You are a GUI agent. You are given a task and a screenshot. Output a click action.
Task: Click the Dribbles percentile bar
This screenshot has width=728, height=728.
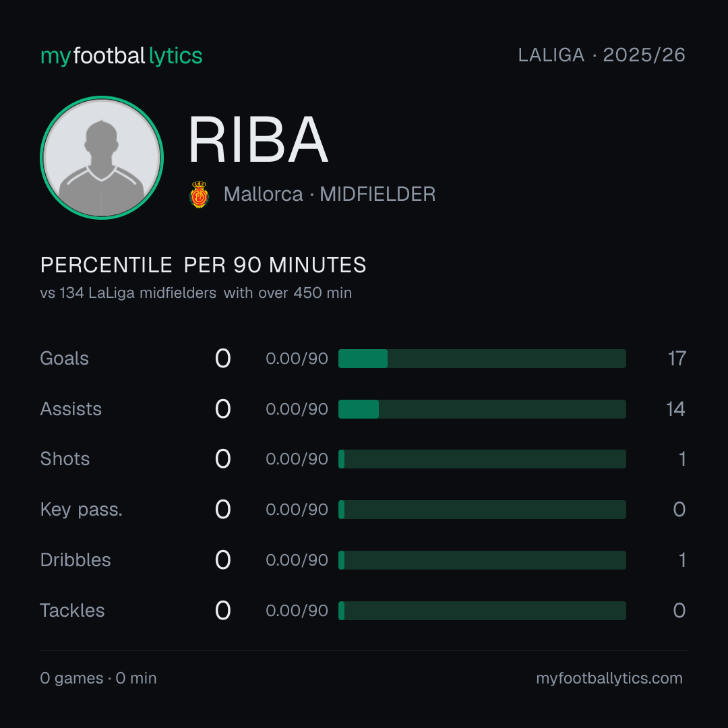[x=482, y=560]
